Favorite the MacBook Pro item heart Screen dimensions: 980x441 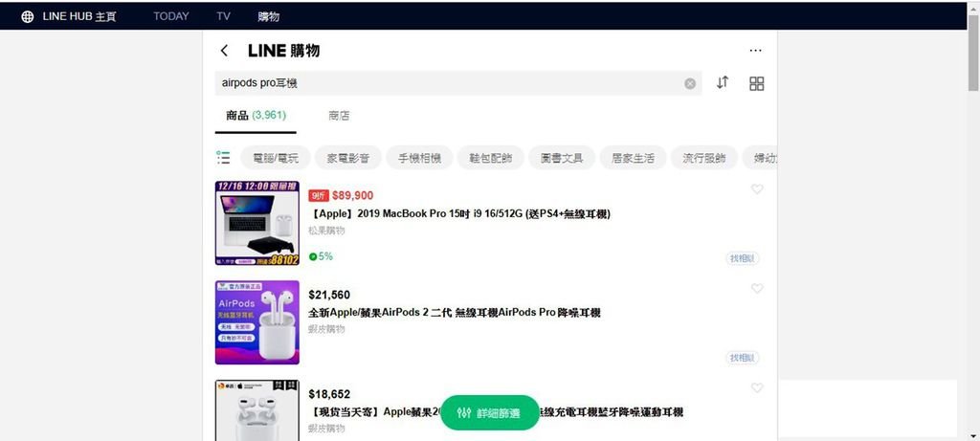757,188
